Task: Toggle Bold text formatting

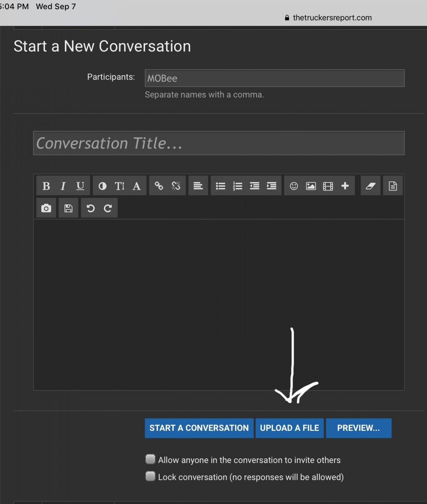Action: (x=46, y=186)
